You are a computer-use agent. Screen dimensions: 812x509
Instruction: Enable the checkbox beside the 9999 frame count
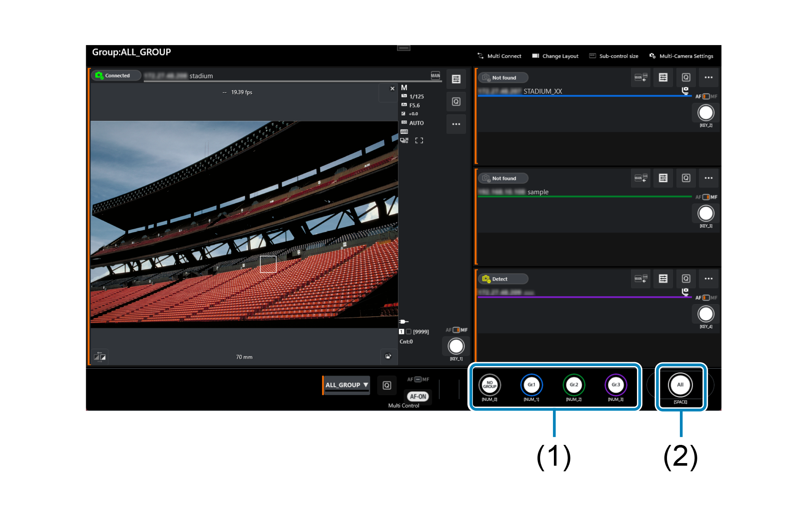point(408,331)
